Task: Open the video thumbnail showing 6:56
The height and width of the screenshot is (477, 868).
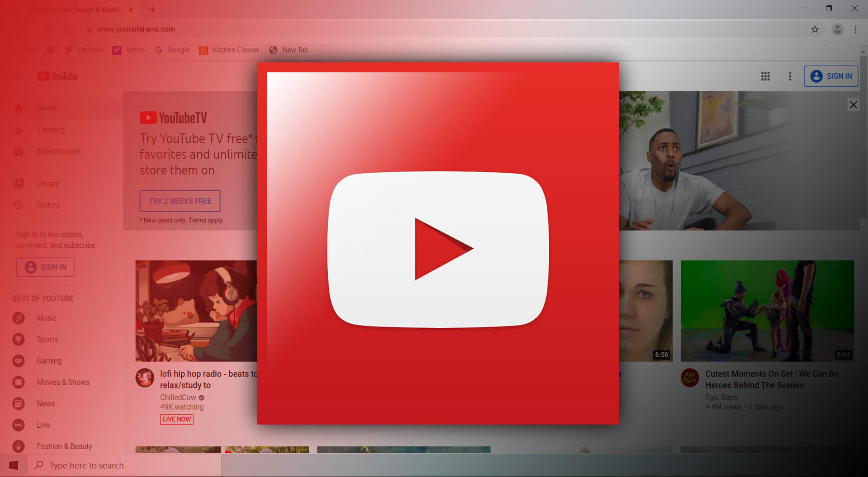Action: [x=646, y=311]
